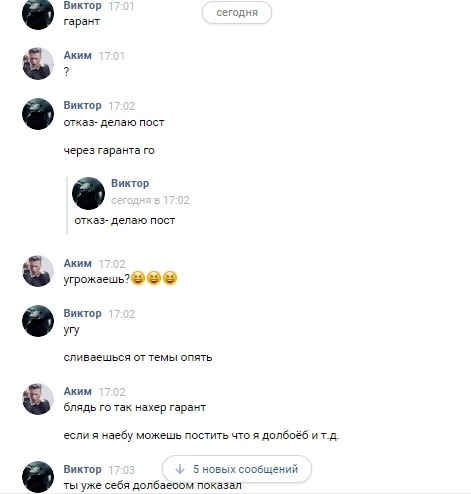Click Аким's avatar at 17:02 'нахер гарант' message
The image size is (471, 494).
point(38,399)
